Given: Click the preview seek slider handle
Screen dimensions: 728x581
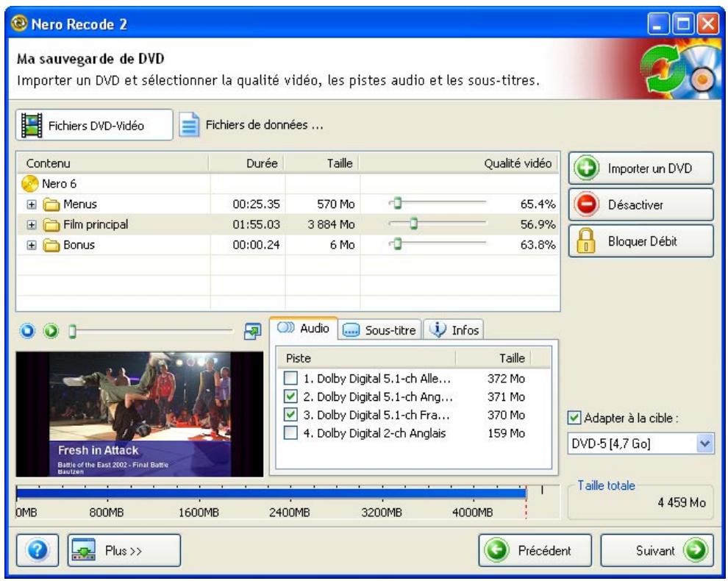Looking at the screenshot, I should point(72,331).
